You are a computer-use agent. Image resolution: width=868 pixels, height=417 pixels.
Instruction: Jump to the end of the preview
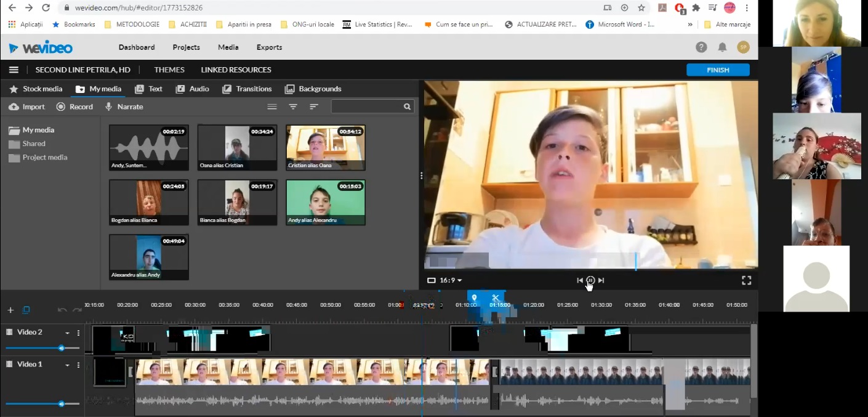point(601,280)
